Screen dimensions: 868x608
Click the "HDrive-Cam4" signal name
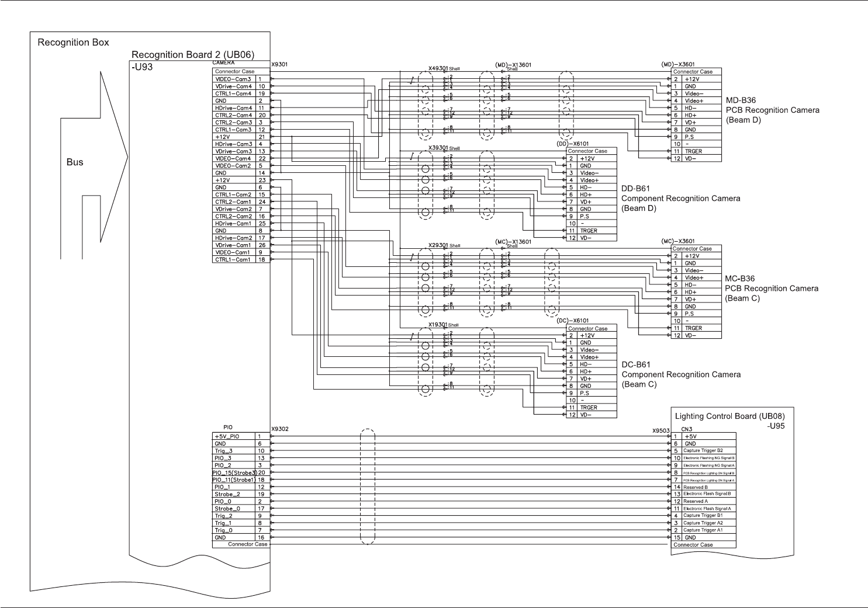234,108
